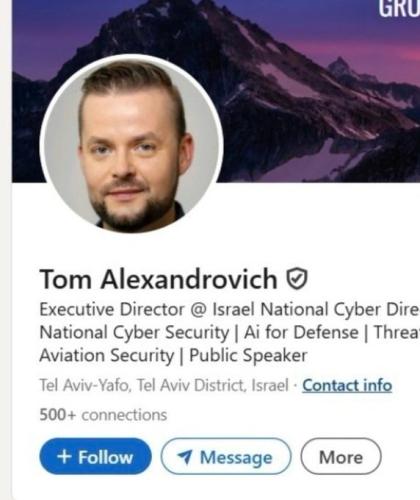Screen dimensions: 420x500
Task: Click the paper plane icon in Message
Action: 185,457
